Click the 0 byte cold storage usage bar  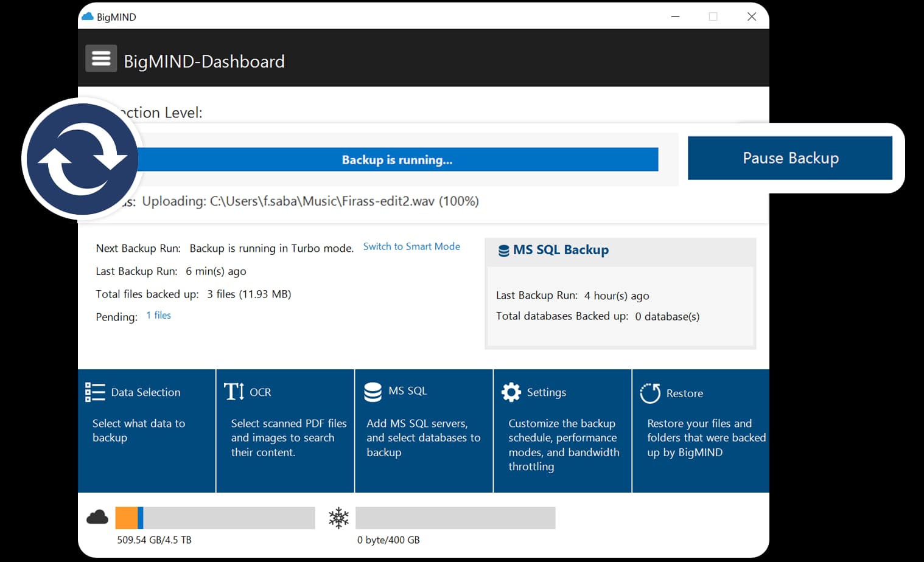(x=455, y=518)
